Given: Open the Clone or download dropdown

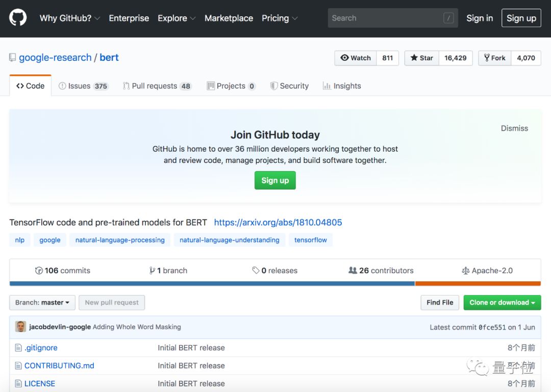Looking at the screenshot, I should click(x=502, y=303).
